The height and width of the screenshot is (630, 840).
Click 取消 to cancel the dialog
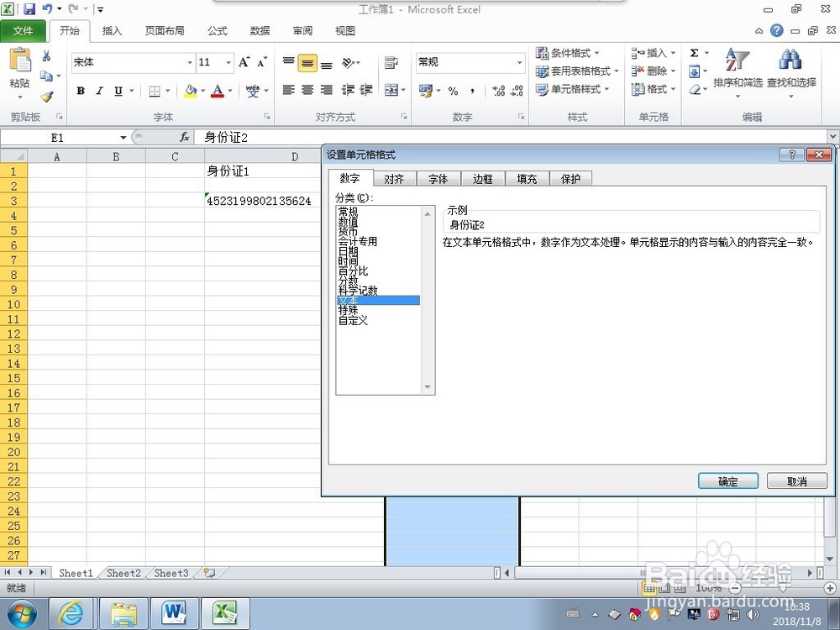[795, 480]
